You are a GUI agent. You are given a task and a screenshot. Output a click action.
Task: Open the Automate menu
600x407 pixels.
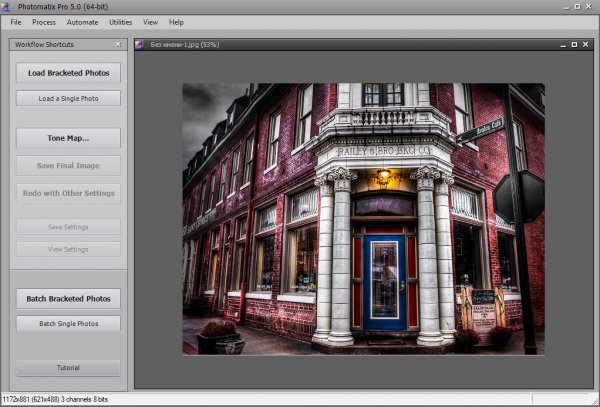82,22
